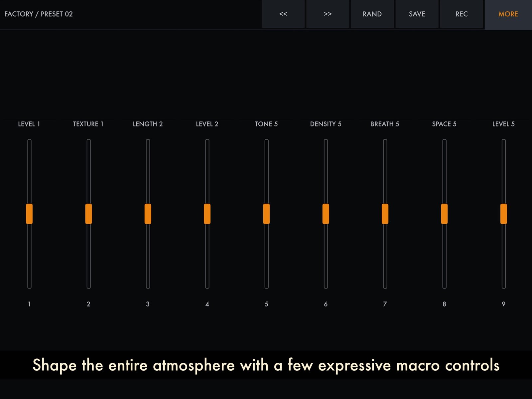The width and height of the screenshot is (532, 399).
Task: Click the TEXTURE 1 macro label
Action: (88, 124)
